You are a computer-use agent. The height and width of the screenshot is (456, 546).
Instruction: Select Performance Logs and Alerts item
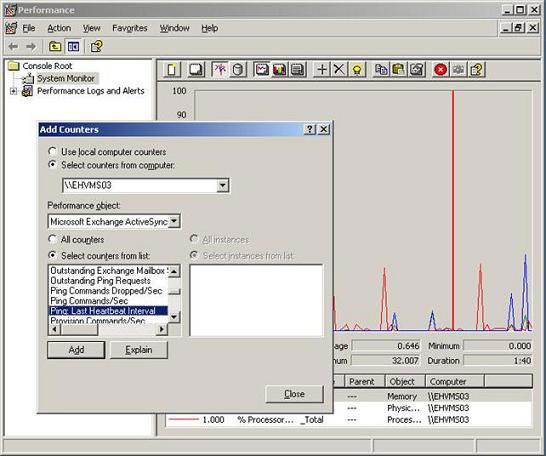(x=91, y=91)
